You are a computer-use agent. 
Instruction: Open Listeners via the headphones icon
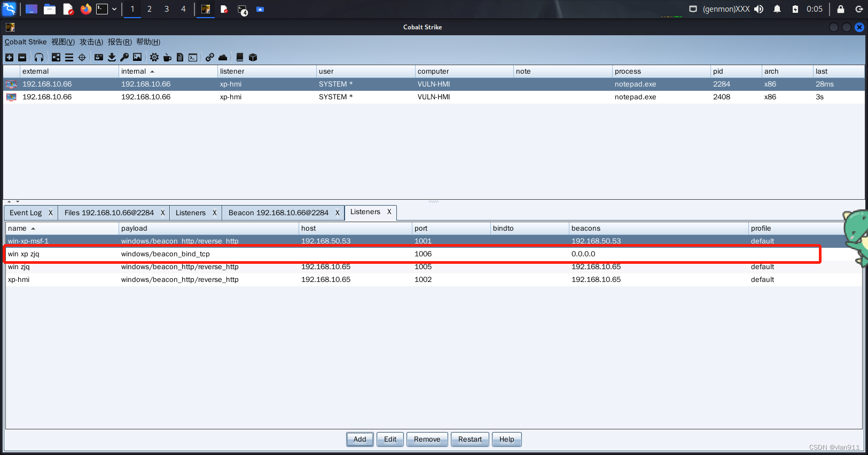39,58
